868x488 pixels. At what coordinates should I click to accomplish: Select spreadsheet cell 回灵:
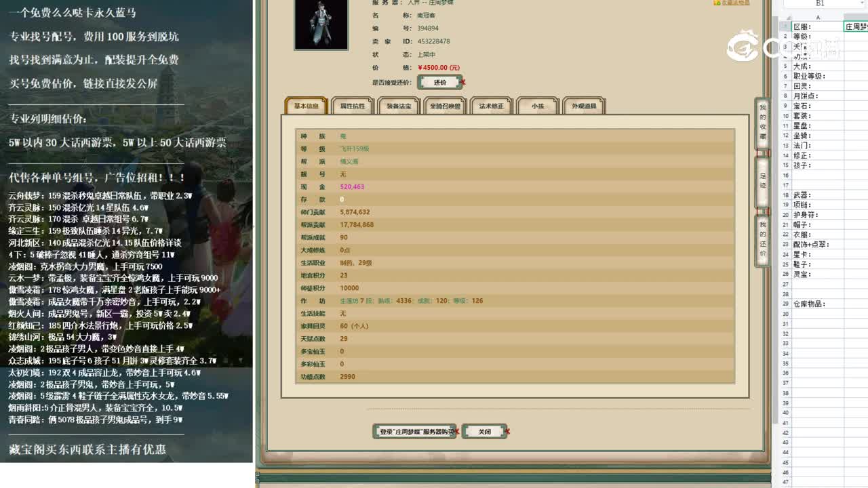tap(817, 86)
